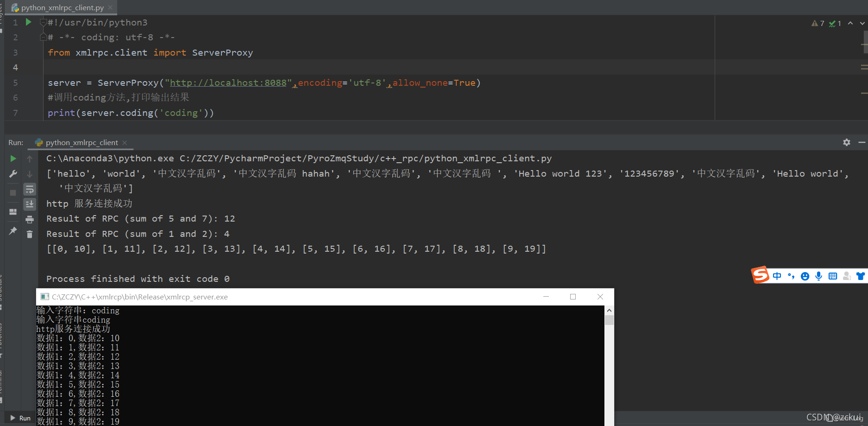Close the xmlrcp_server.exe console window
The width and height of the screenshot is (868, 426).
(x=600, y=297)
